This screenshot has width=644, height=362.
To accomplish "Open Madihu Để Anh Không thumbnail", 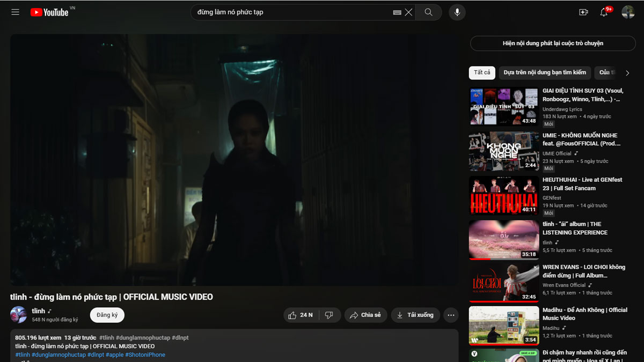I will [504, 326].
